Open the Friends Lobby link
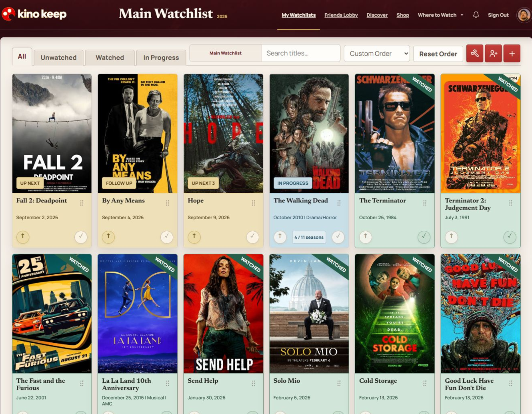 coord(341,15)
